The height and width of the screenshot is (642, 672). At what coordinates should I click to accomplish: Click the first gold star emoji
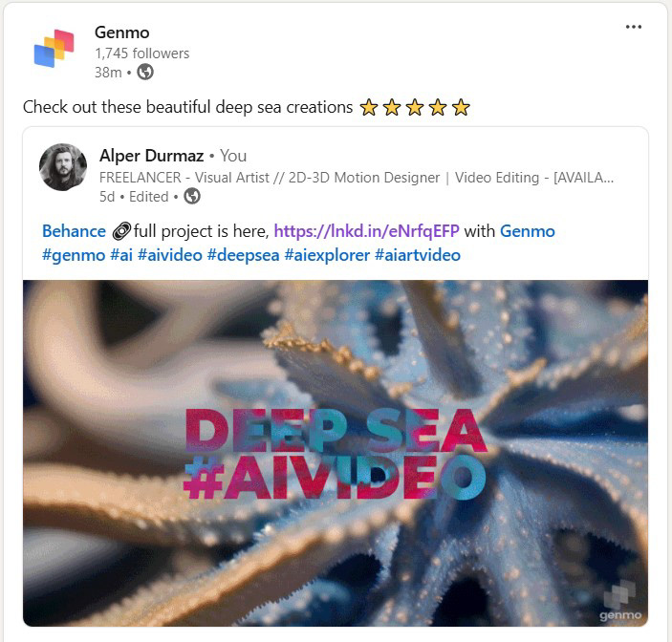(x=369, y=108)
